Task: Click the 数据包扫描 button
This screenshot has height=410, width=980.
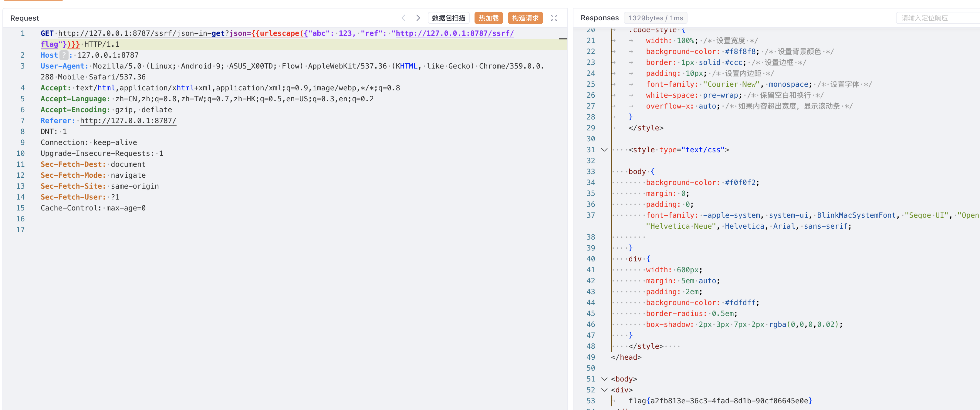Action: pos(448,18)
